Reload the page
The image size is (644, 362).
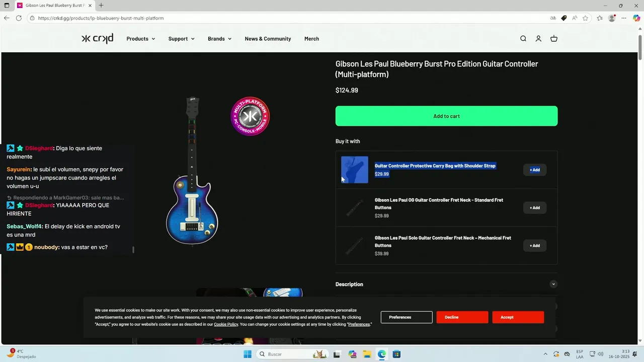click(19, 18)
